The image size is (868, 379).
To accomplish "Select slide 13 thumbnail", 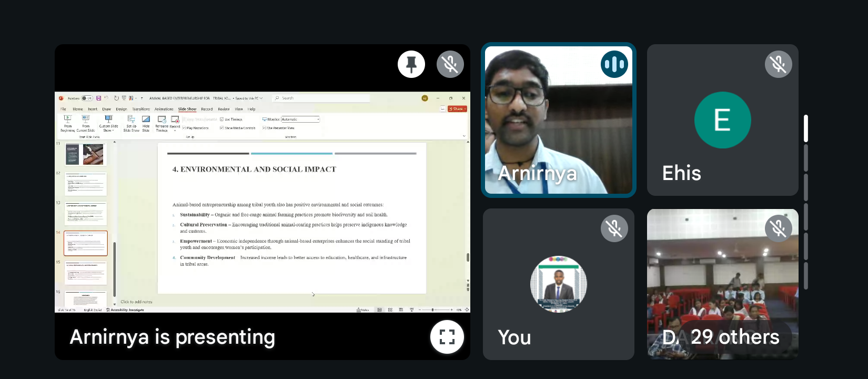I will (86, 214).
